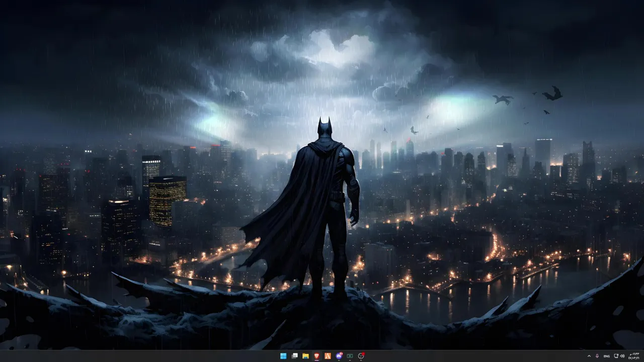Open the clock and date flyout

coord(633,356)
